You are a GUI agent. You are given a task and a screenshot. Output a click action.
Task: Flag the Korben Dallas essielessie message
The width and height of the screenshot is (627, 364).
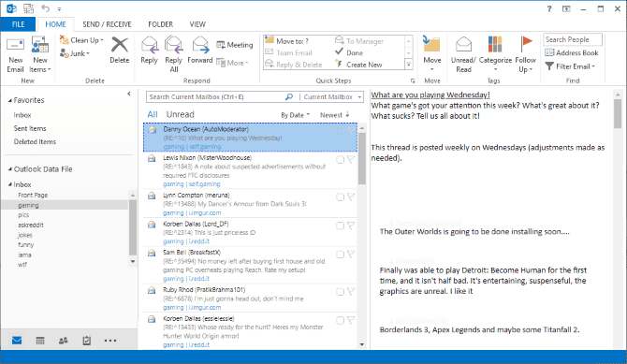(x=351, y=320)
